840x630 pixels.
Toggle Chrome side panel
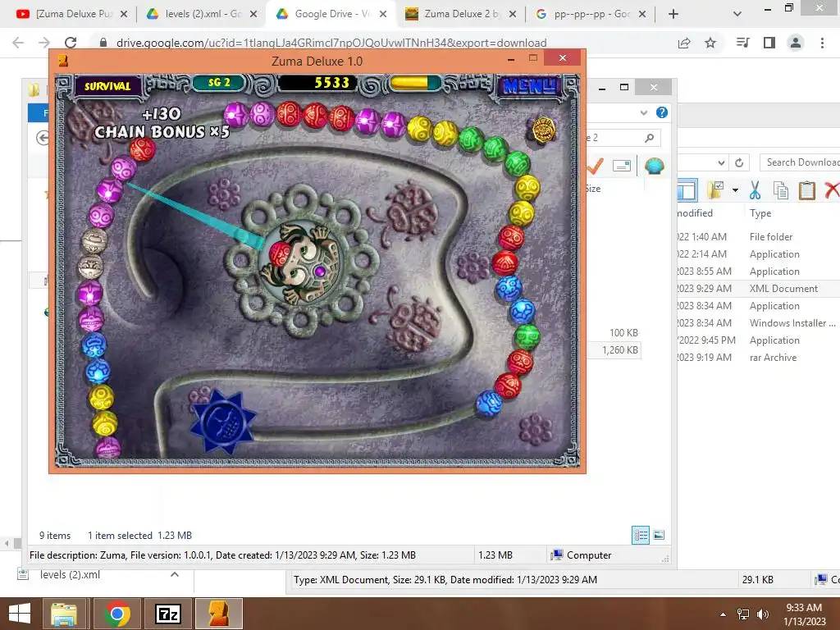tap(769, 43)
